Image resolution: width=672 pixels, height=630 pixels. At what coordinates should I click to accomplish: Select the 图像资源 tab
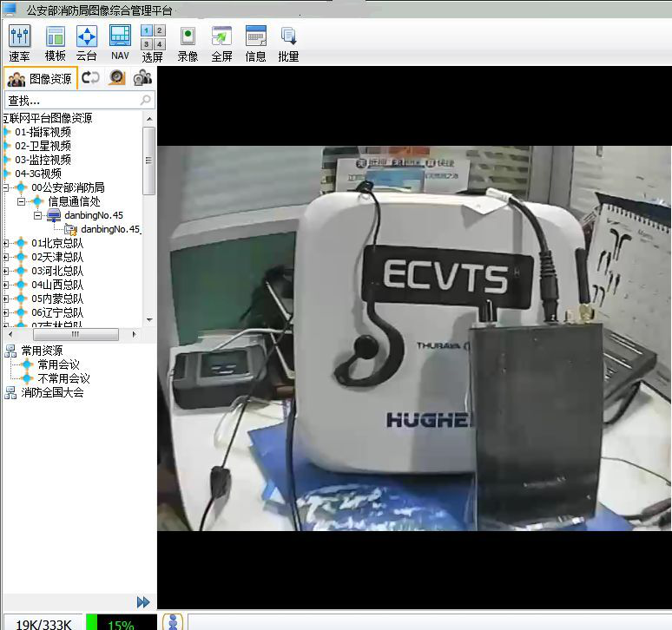coord(40,78)
